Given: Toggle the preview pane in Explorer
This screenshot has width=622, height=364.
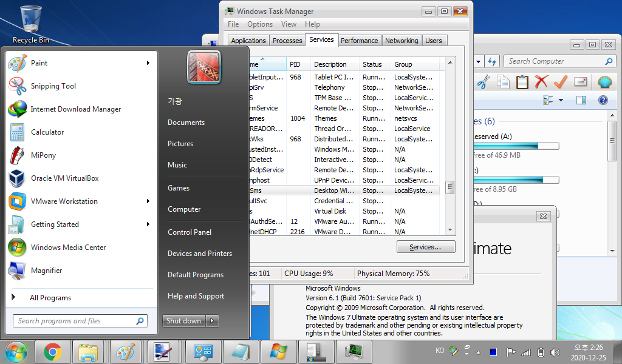Looking at the screenshot, I should click(x=581, y=101).
